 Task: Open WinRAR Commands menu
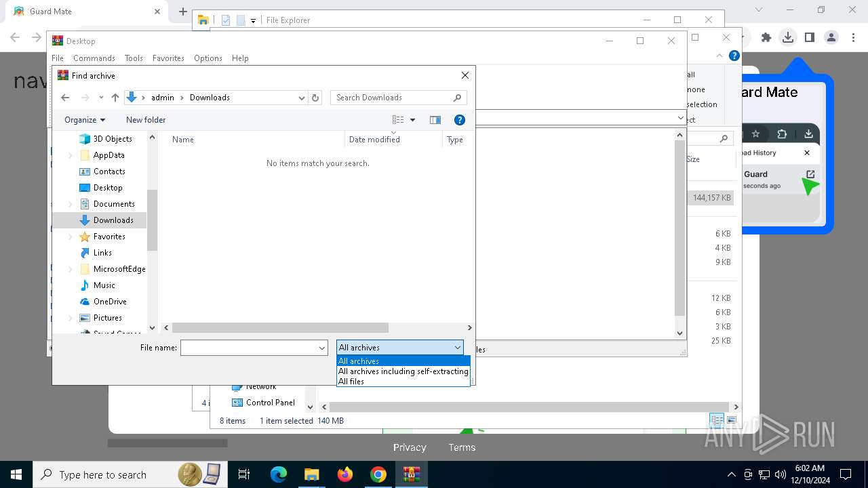pyautogui.click(x=94, y=58)
